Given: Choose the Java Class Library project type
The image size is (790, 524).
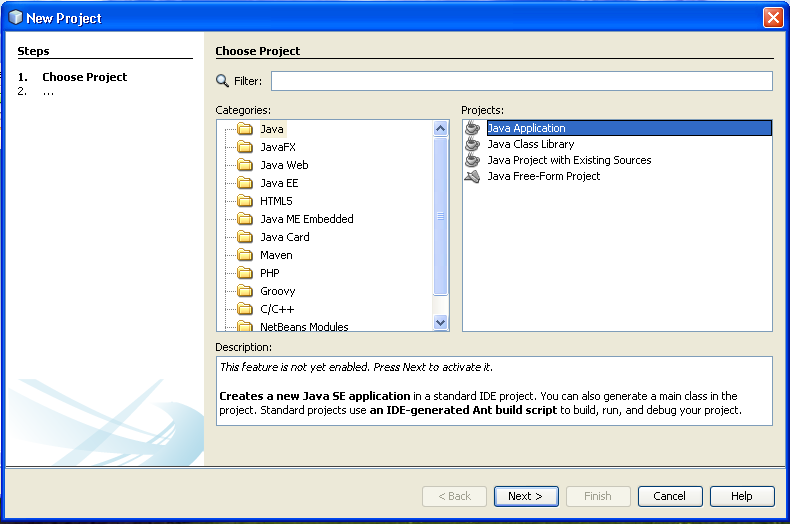Looking at the screenshot, I should point(531,144).
